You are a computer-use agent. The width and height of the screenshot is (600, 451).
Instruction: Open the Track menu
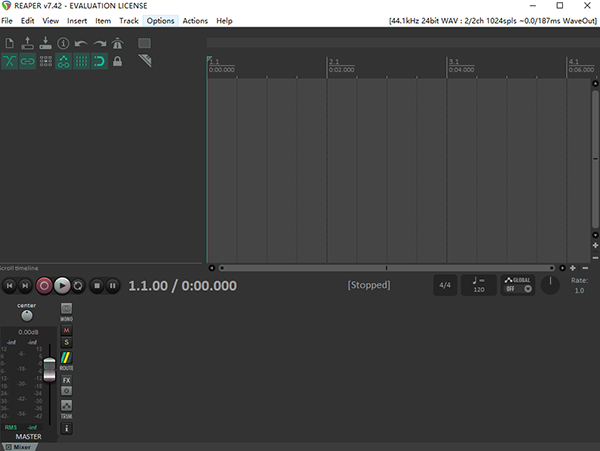[x=129, y=20]
